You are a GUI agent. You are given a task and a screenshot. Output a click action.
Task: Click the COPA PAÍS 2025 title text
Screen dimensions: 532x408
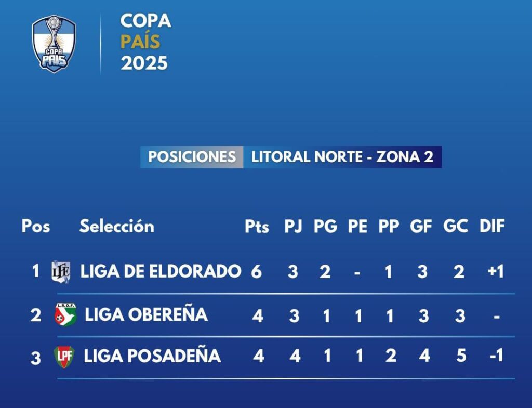coord(145,42)
